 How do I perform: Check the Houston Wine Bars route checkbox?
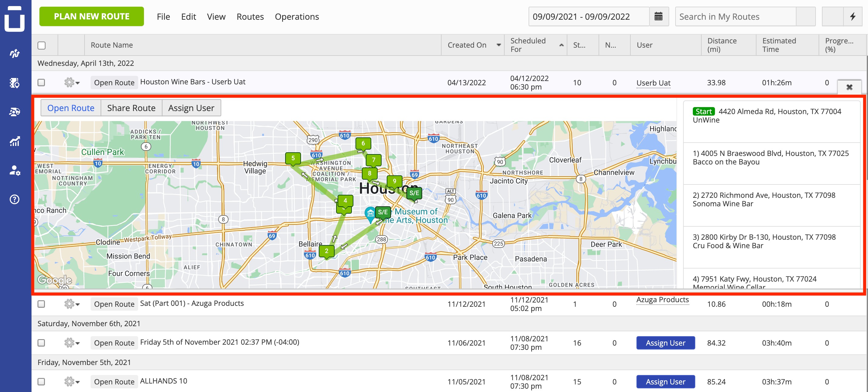click(x=41, y=82)
